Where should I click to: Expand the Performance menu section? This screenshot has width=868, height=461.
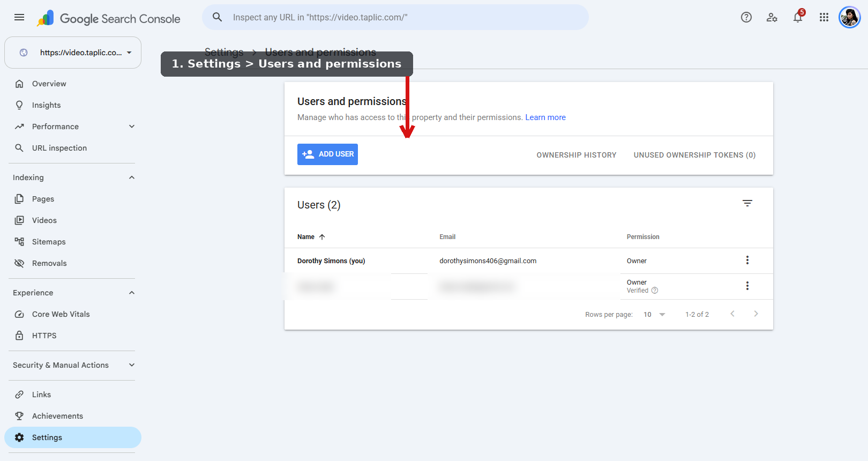132,127
